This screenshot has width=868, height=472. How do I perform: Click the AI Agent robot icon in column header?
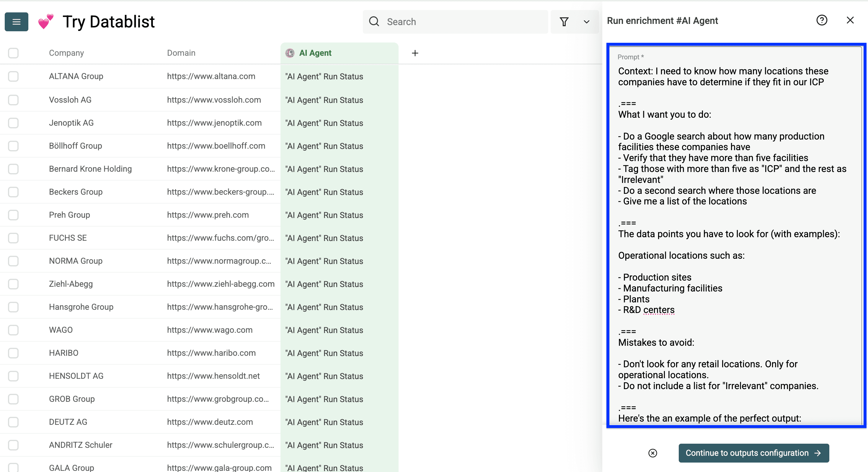click(290, 53)
